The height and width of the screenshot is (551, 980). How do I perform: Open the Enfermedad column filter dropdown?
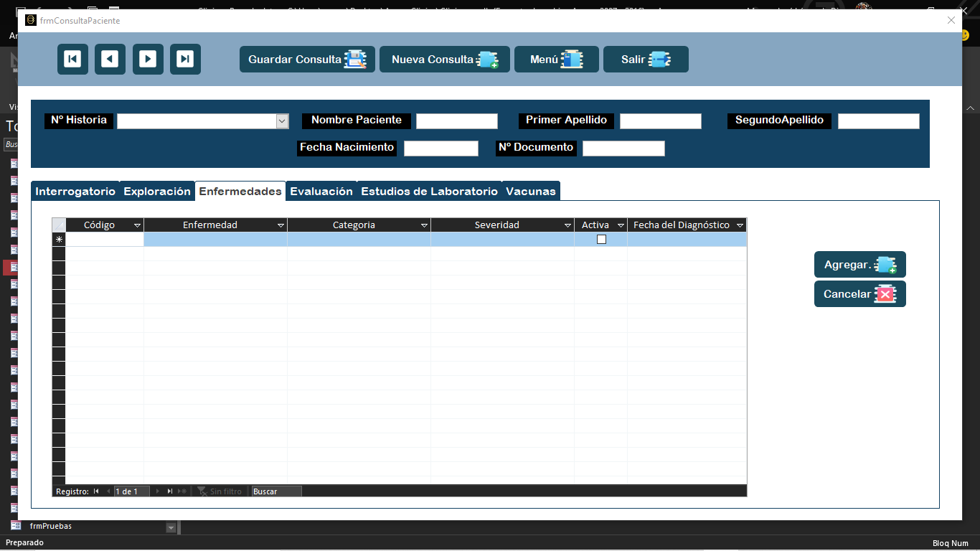[x=281, y=225]
